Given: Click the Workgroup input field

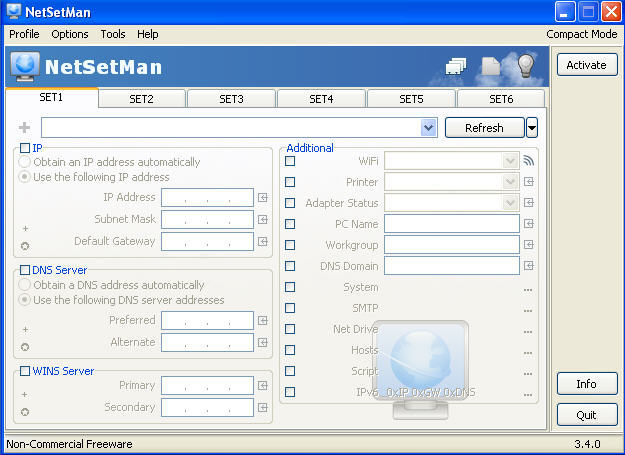Looking at the screenshot, I should click(x=452, y=245).
